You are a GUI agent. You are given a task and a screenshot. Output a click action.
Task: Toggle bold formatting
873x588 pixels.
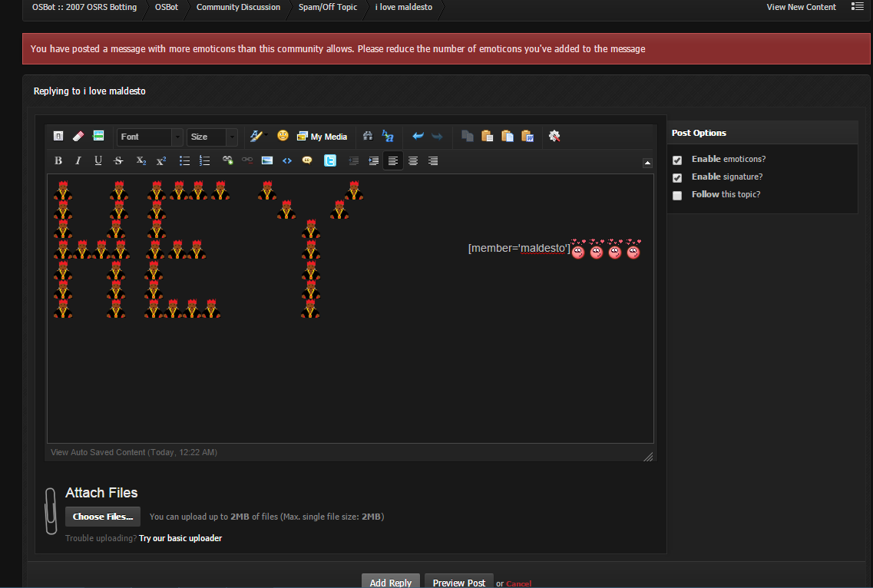[58, 161]
